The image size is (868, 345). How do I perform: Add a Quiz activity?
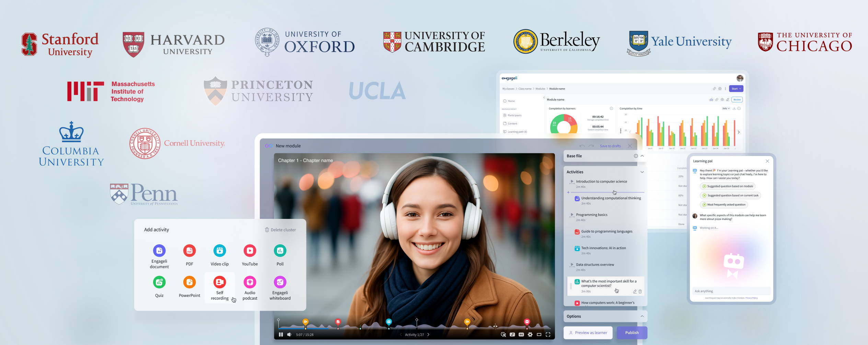tap(159, 282)
